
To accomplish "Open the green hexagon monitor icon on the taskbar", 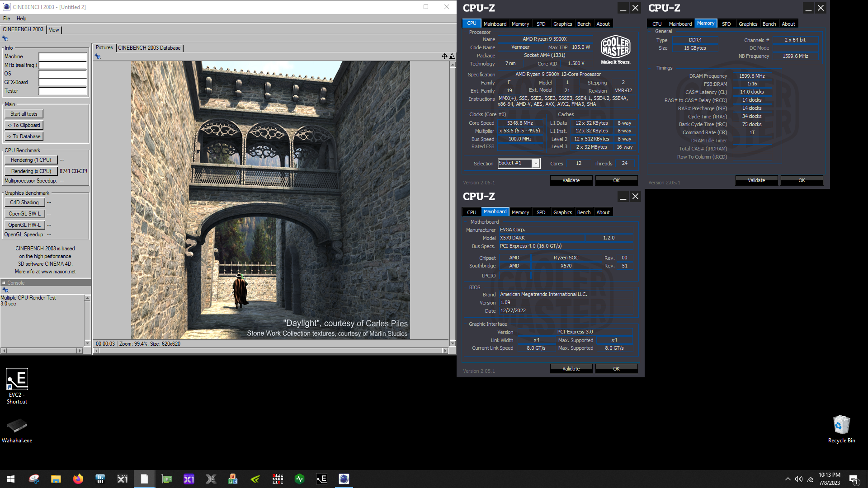I will click(300, 479).
